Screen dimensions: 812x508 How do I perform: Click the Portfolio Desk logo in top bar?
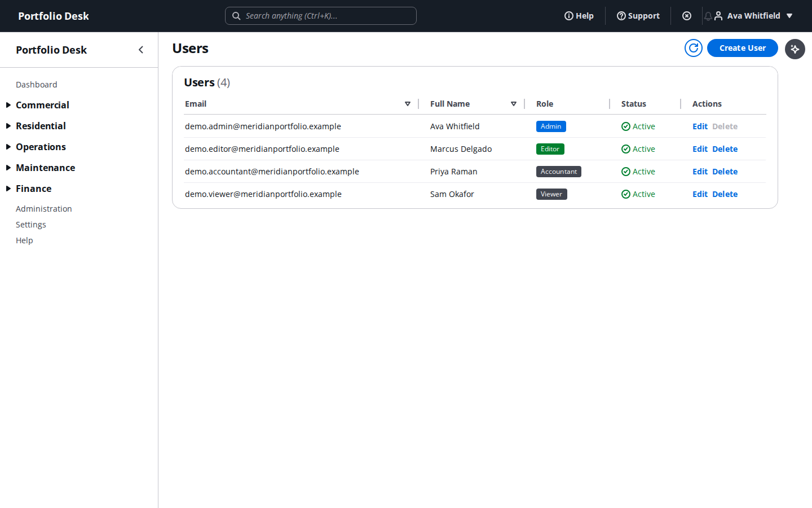click(x=54, y=16)
